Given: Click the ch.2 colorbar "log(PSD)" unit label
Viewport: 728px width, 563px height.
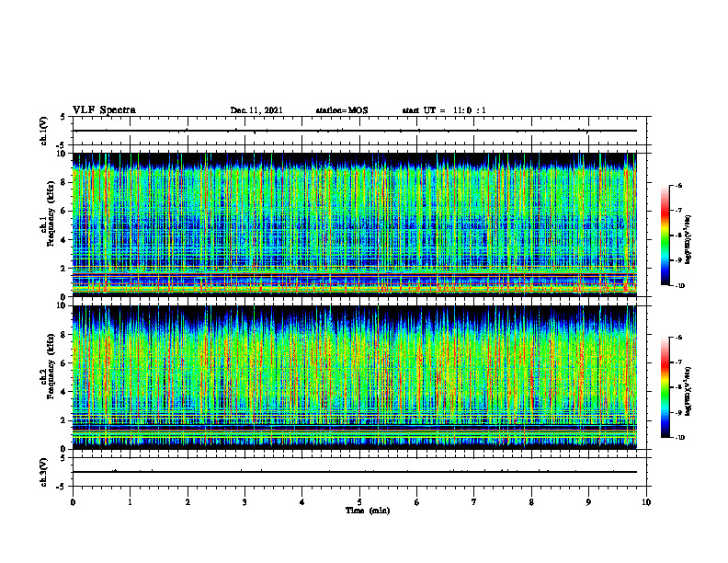Looking at the screenshot, I should point(688,391).
